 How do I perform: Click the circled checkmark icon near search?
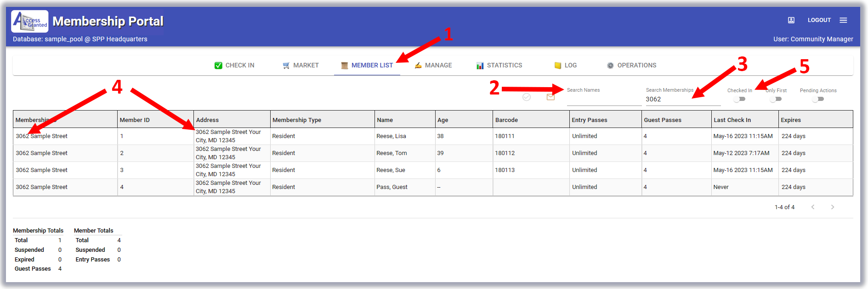pyautogui.click(x=527, y=97)
